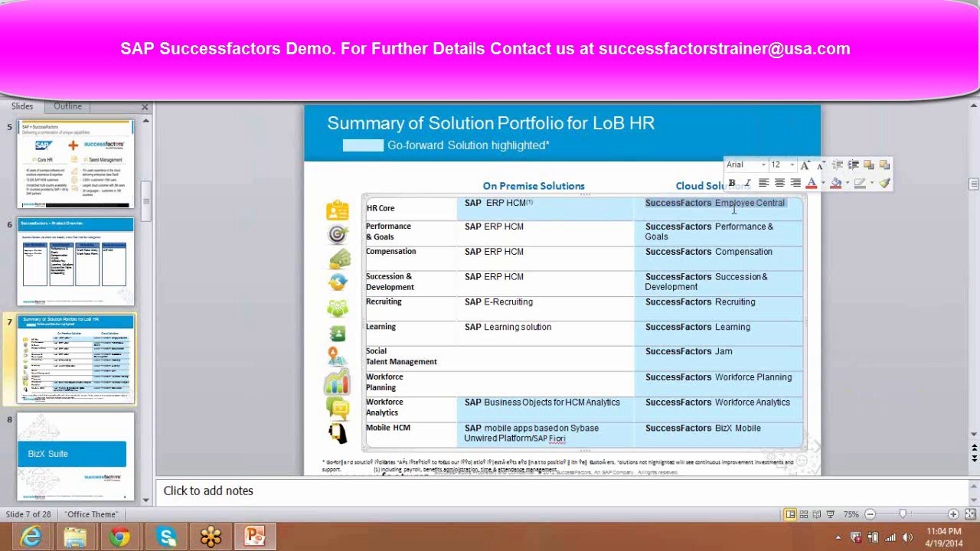Zoom in with the plus button
This screenshot has height=551, width=980.
(953, 514)
